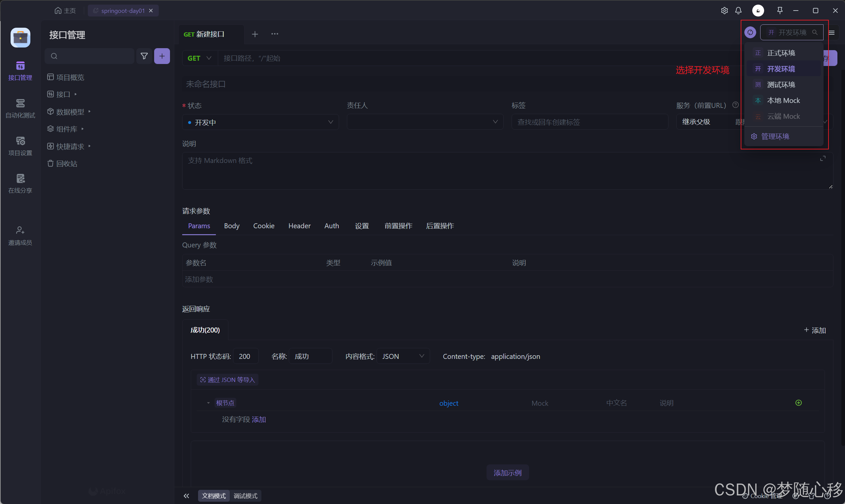Click the purple plus add button
The height and width of the screenshot is (504, 845).
click(x=162, y=56)
